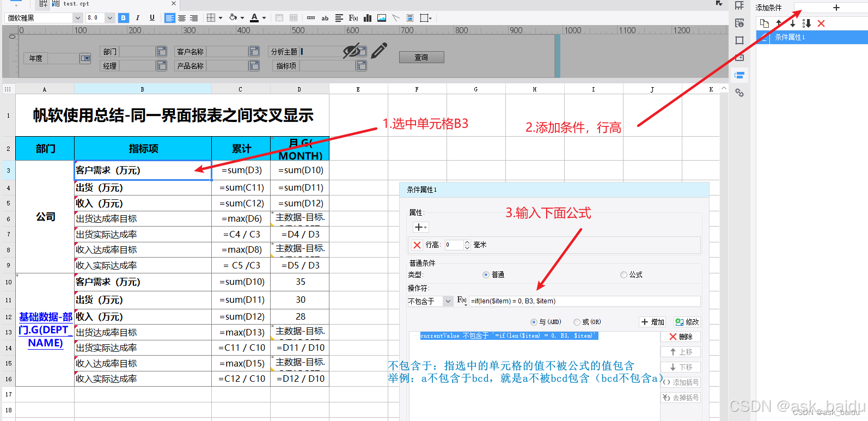The image size is (868, 421).
Task: Open condition attributes blue icon in sidebar
Action: pos(739,75)
